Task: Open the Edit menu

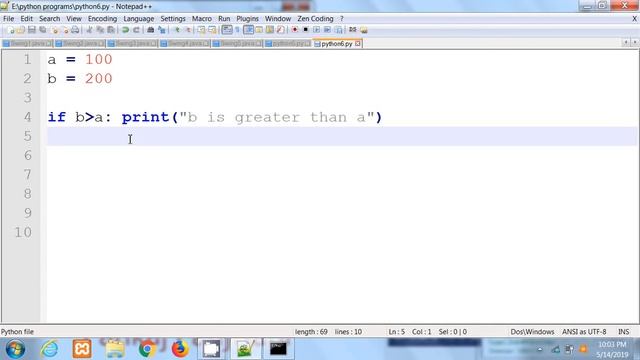Action: pyautogui.click(x=27, y=19)
